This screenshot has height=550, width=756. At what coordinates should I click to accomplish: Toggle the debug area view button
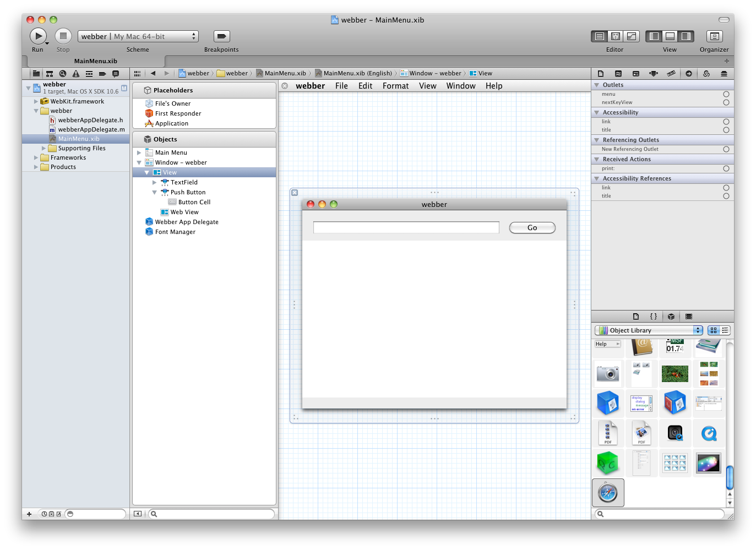670,36
